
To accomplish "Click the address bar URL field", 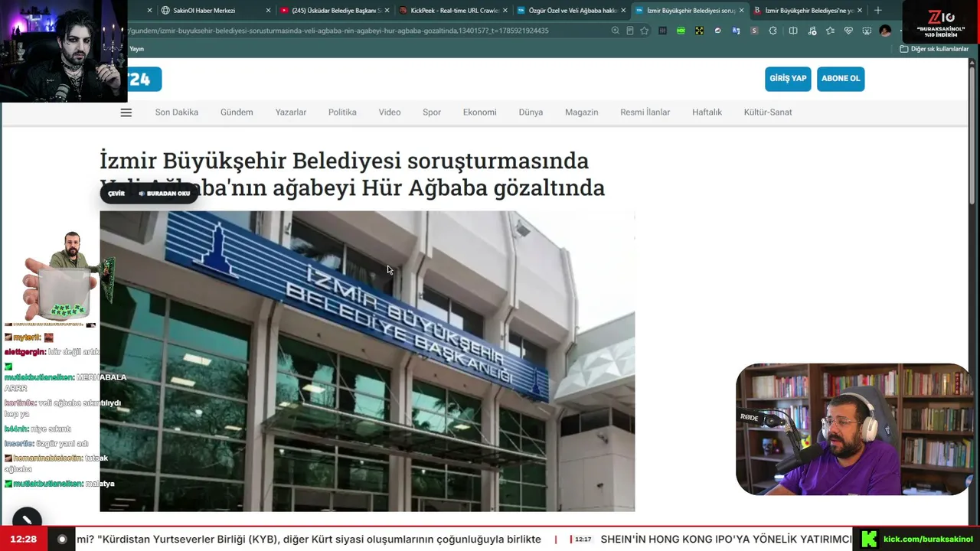I will [367, 31].
